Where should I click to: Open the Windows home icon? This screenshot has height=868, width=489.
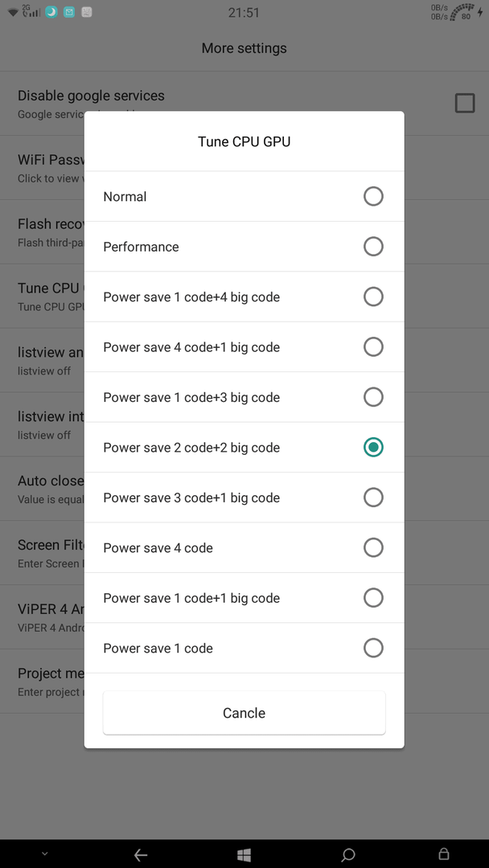click(x=244, y=854)
